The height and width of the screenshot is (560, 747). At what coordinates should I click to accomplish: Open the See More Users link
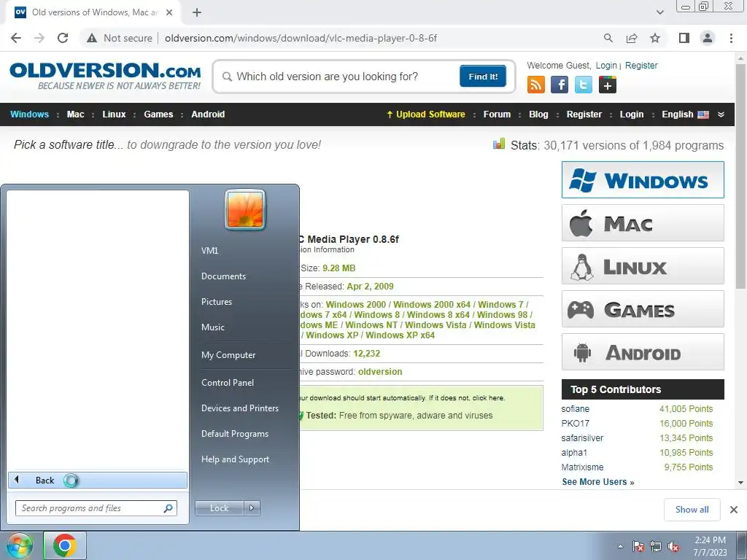(x=598, y=482)
